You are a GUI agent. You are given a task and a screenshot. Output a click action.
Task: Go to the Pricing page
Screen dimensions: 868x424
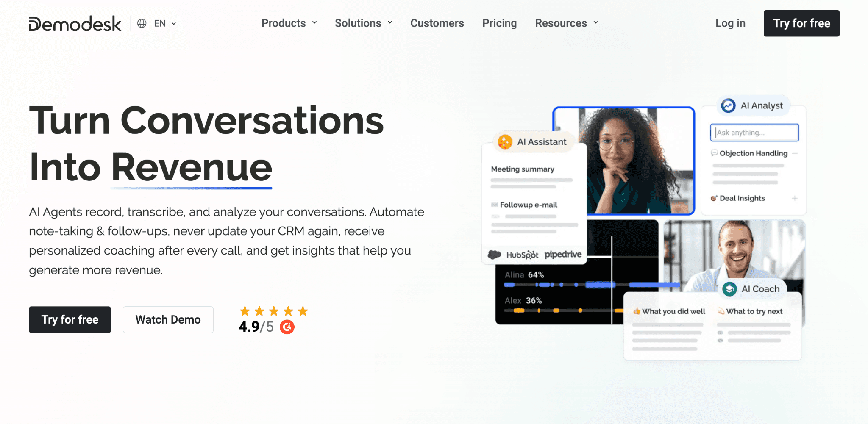pyautogui.click(x=500, y=23)
